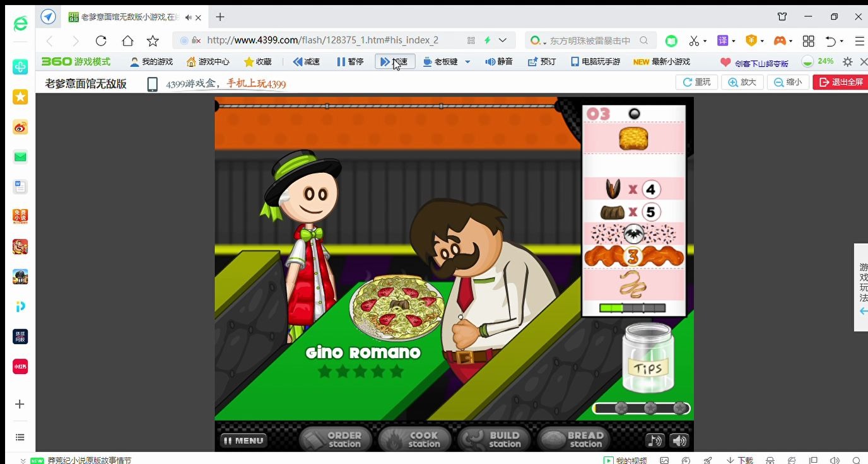868x464 pixels.
Task: Open 最新小游戏 link
Action: (662, 62)
